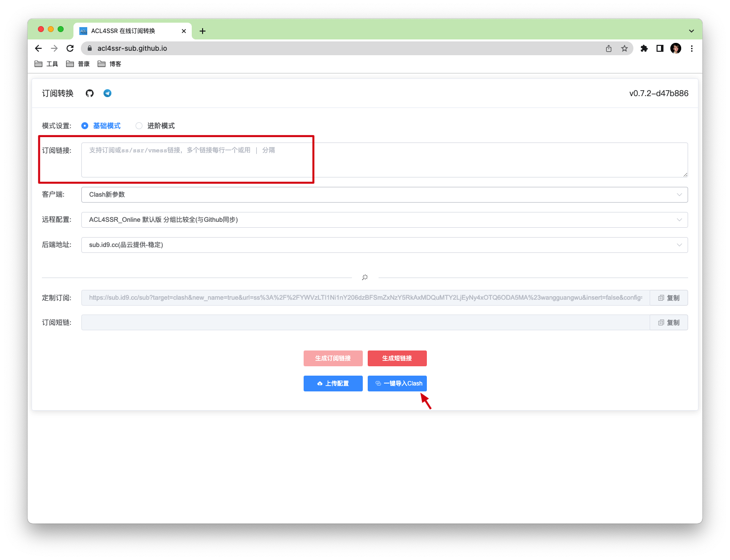Click the 订阅链接 text area
730x560 pixels.
384,160
